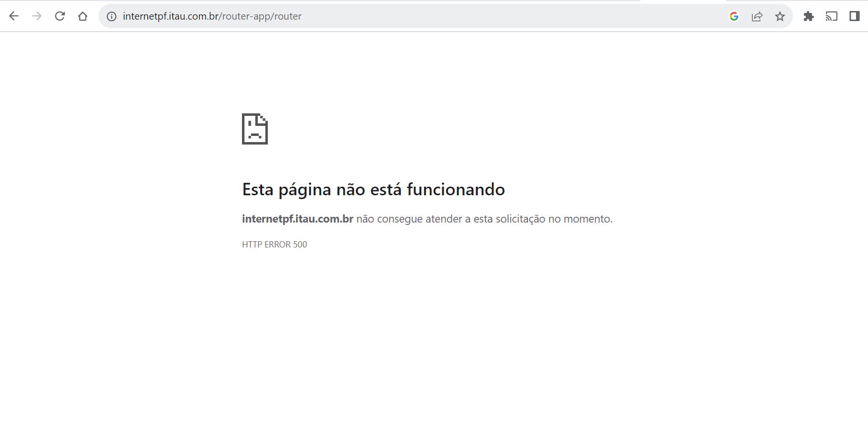Click the sad page error icon

coord(254,129)
